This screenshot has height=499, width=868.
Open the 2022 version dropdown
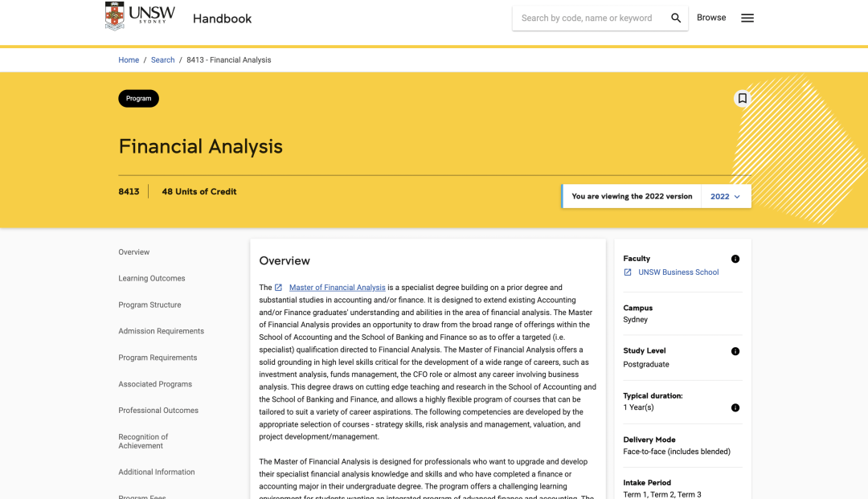726,196
